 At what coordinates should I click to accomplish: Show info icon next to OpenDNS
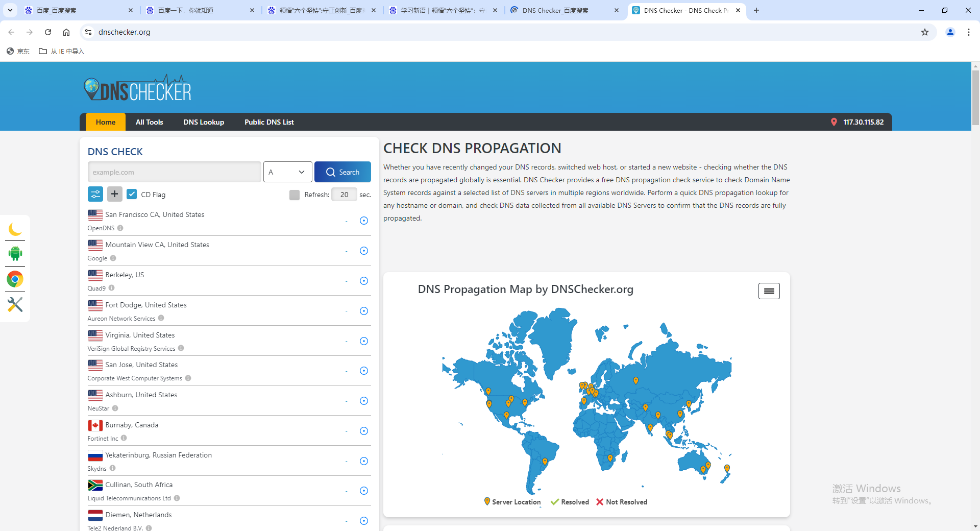click(x=120, y=228)
